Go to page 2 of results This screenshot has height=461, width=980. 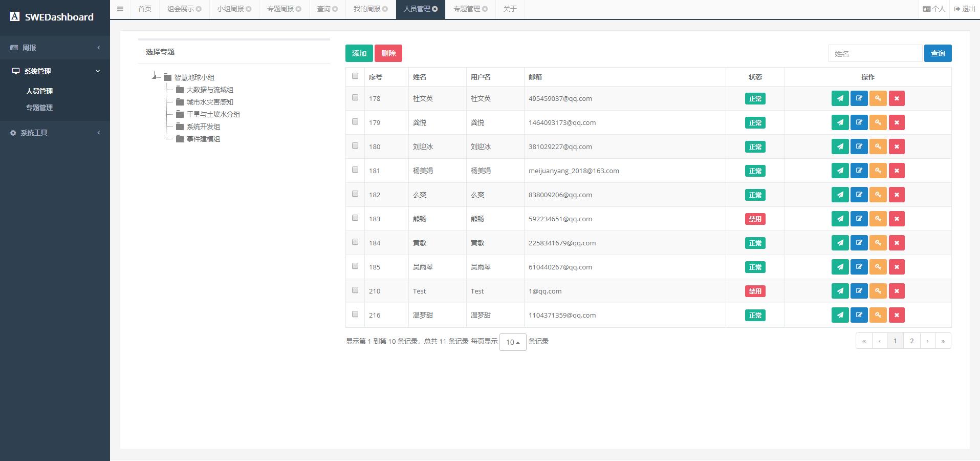(x=911, y=341)
